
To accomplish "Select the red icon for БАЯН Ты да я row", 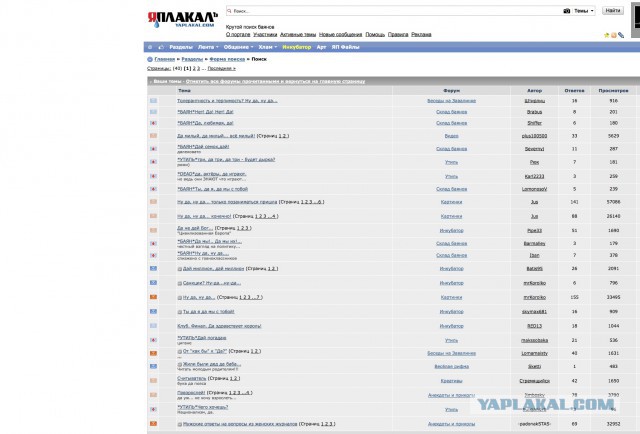I will pos(153,189).
